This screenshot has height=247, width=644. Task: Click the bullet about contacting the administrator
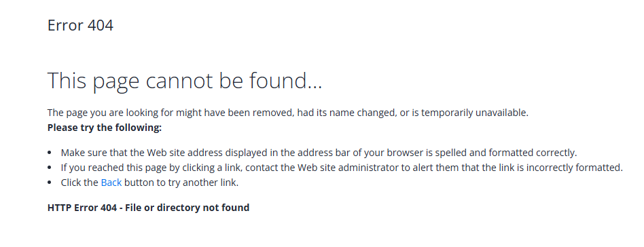coord(342,168)
